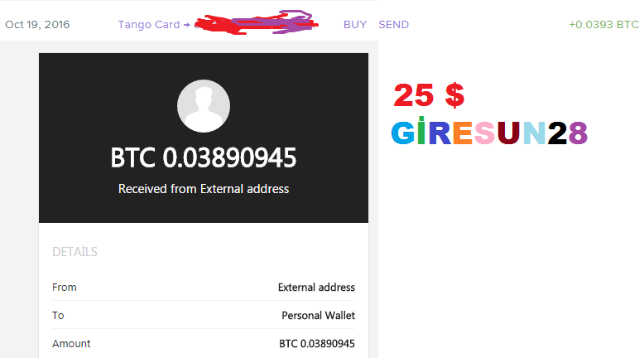Click the colorful GİRESUN28 text
Image resolution: width=644 pixels, height=358 pixels.
489,132
